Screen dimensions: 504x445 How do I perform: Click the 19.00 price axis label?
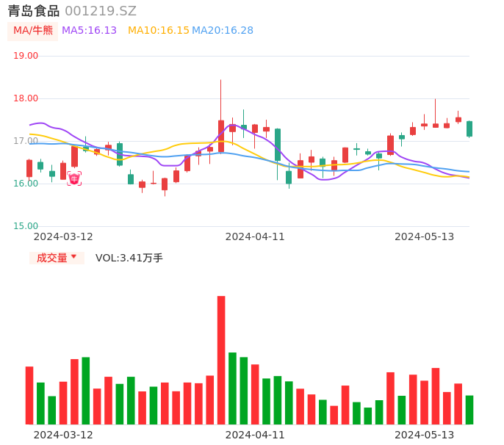tap(26, 56)
